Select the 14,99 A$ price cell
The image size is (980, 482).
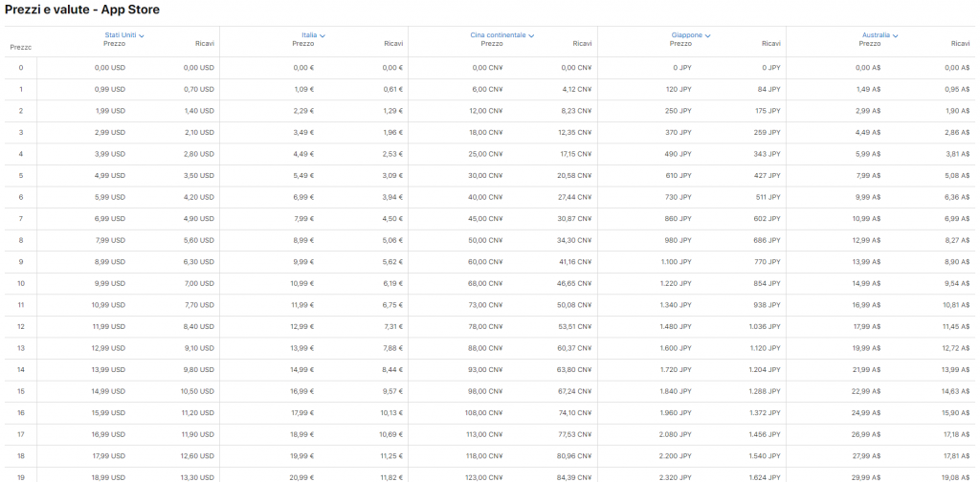pos(866,283)
